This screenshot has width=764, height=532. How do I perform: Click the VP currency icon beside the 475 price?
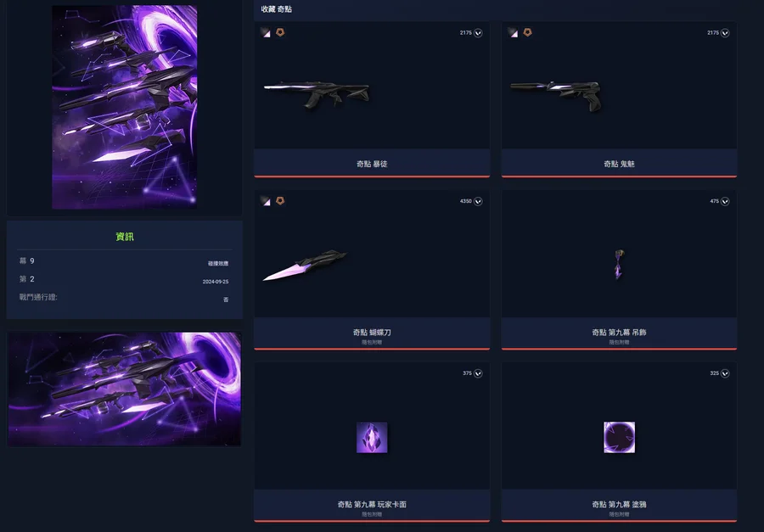pyautogui.click(x=725, y=201)
